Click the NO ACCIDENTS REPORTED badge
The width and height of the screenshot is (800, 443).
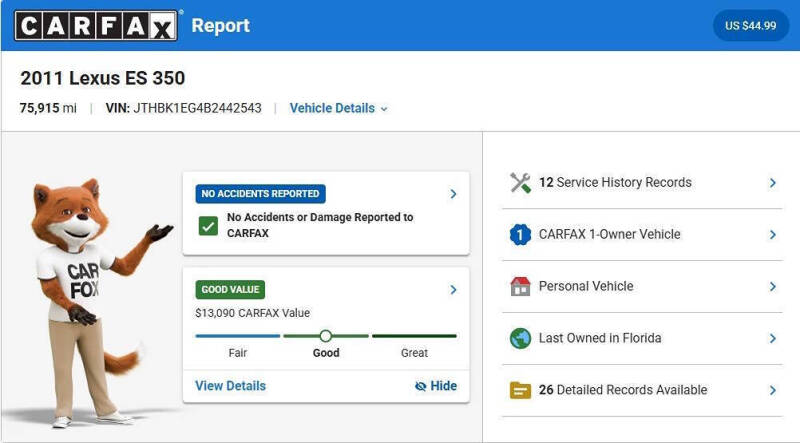[260, 194]
